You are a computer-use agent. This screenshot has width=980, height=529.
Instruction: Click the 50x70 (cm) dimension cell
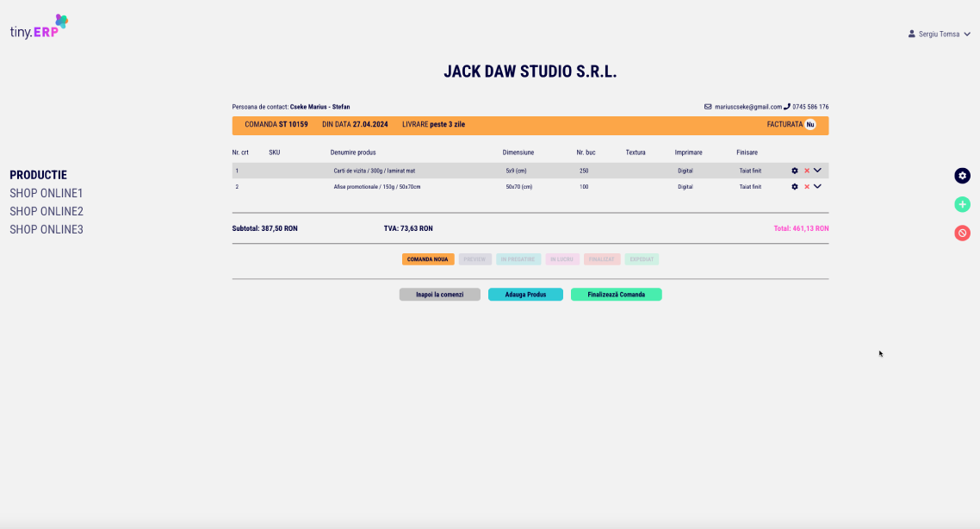pyautogui.click(x=519, y=187)
